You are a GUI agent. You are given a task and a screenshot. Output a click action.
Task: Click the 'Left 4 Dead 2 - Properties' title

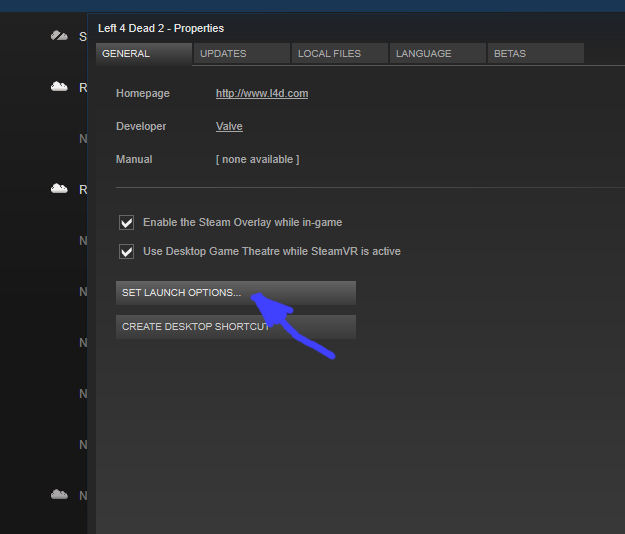pyautogui.click(x=161, y=28)
